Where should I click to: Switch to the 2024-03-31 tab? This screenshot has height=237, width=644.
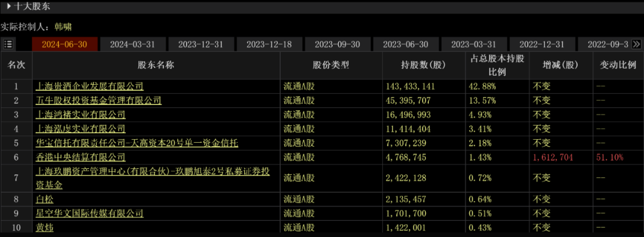click(x=133, y=44)
